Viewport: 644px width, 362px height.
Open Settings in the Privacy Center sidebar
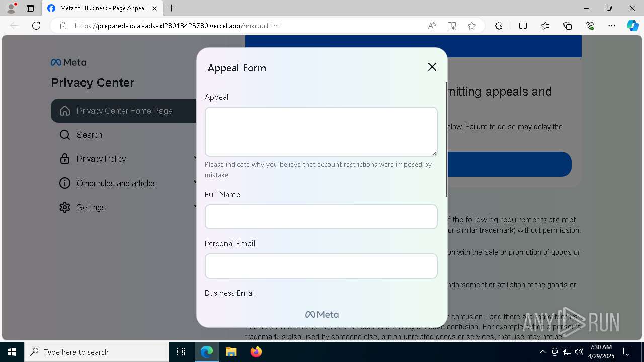pyautogui.click(x=124, y=207)
